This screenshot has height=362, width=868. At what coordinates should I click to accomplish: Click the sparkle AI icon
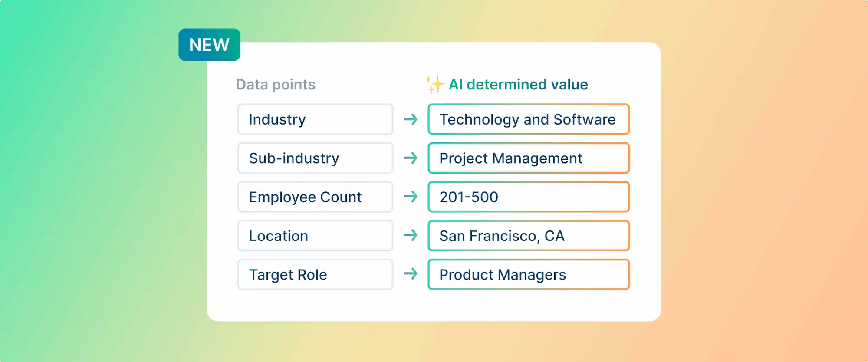point(434,84)
